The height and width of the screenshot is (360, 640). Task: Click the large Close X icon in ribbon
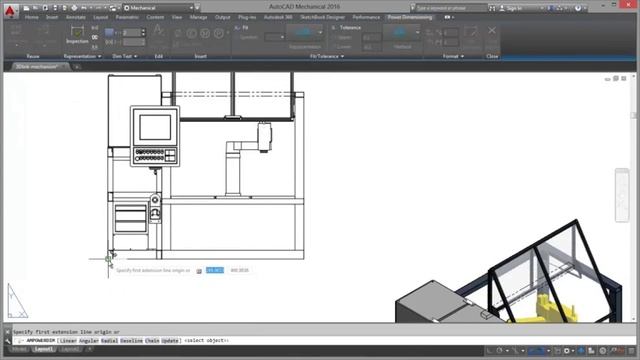click(492, 31)
